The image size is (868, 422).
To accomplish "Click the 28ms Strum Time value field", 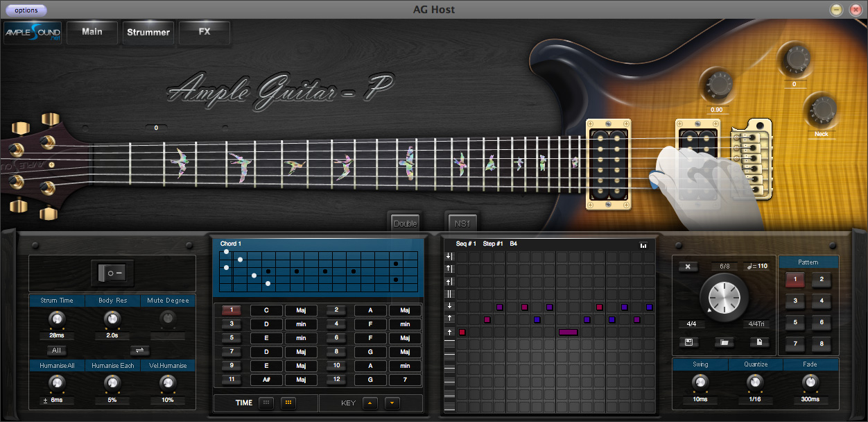I will [57, 336].
